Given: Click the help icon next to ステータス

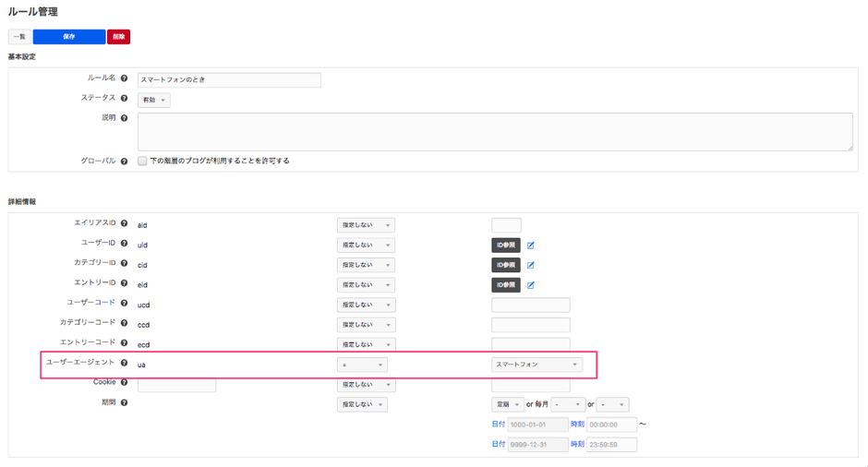Looking at the screenshot, I should coord(125,99).
